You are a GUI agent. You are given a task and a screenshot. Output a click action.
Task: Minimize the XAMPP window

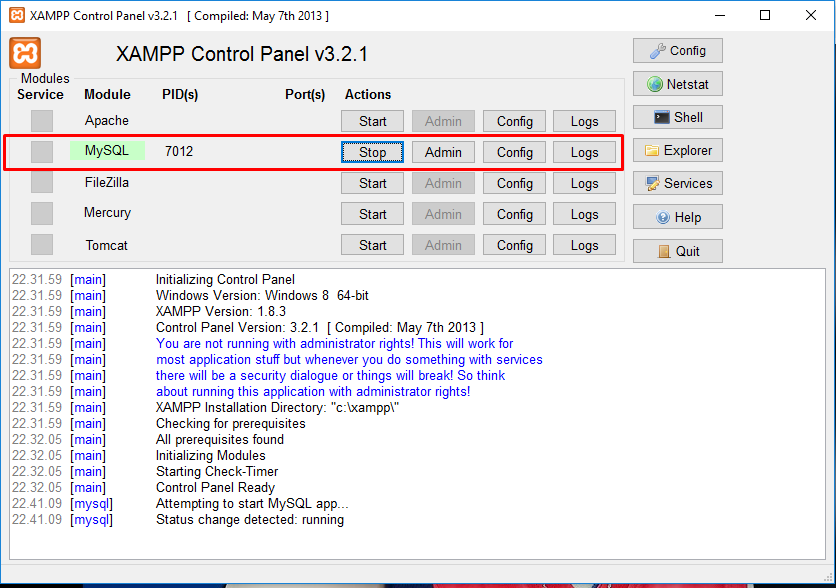click(720, 15)
